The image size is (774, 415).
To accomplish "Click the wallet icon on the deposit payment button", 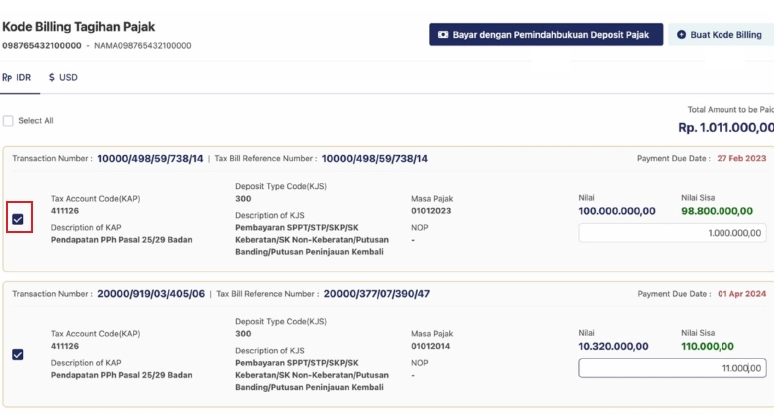I will click(x=443, y=35).
